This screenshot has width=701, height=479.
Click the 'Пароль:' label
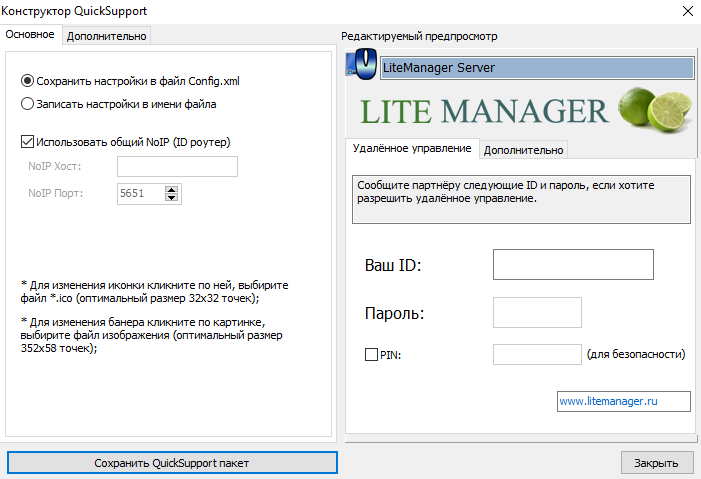(394, 313)
